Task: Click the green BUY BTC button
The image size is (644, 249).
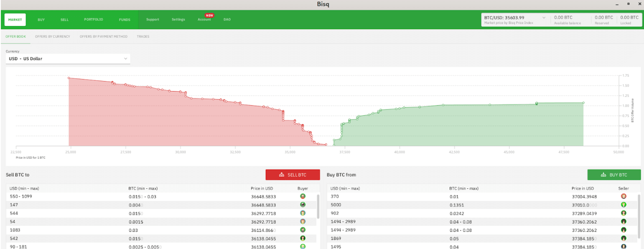Action: [x=614, y=175]
